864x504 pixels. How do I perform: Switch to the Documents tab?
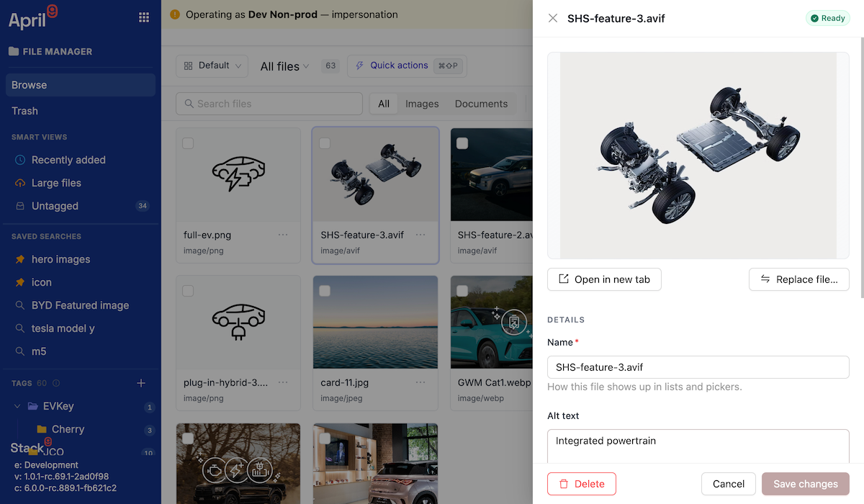point(481,104)
